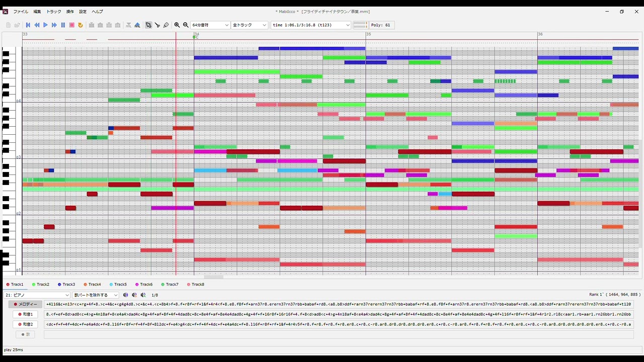Image resolution: width=644 pixels, height=362 pixels.
Task: Click into the メロディー MML text field
Action: point(339,304)
